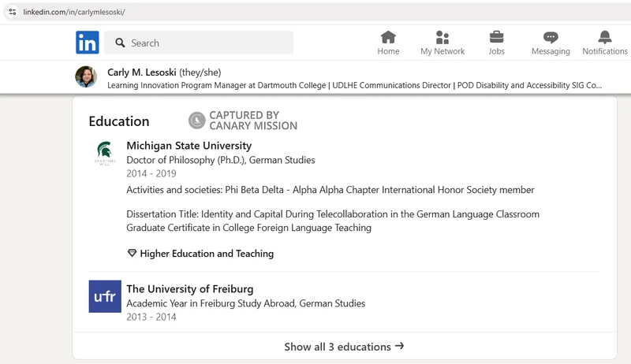Go to the Jobs nav label
Image resolution: width=631 pixels, height=364 pixels.
click(497, 51)
